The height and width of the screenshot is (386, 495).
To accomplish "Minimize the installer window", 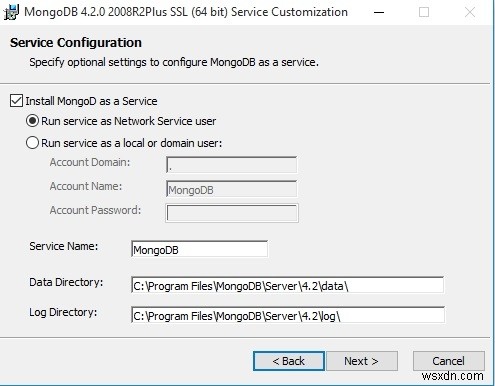I will tap(379, 13).
